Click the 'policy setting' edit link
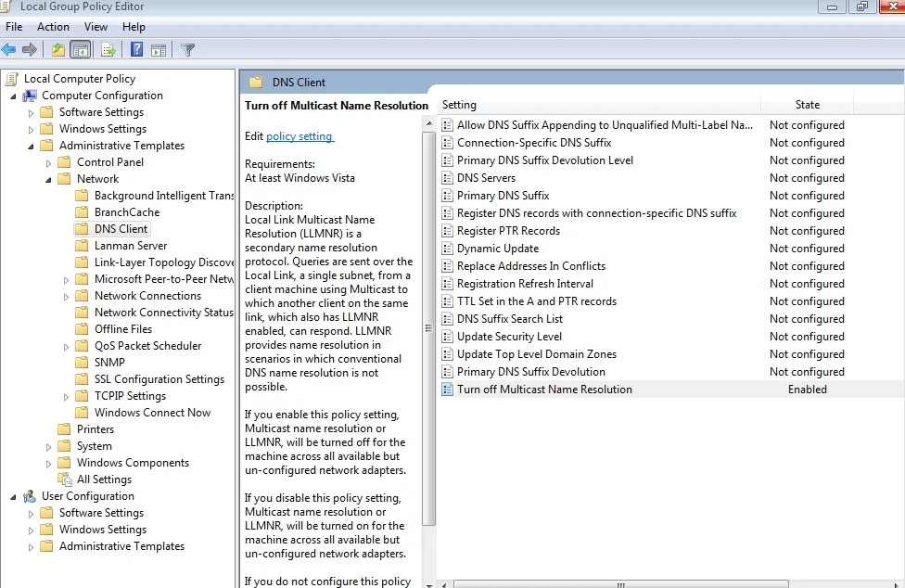 [299, 136]
